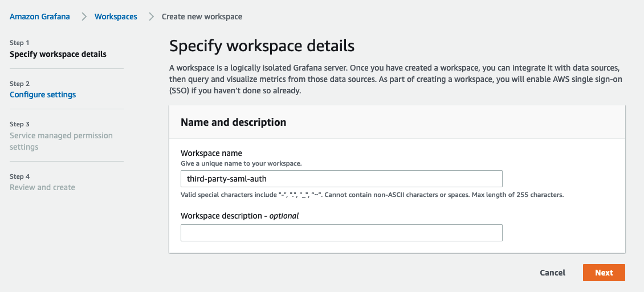Click Service managed permission settings step
This screenshot has height=292, width=644.
61,141
